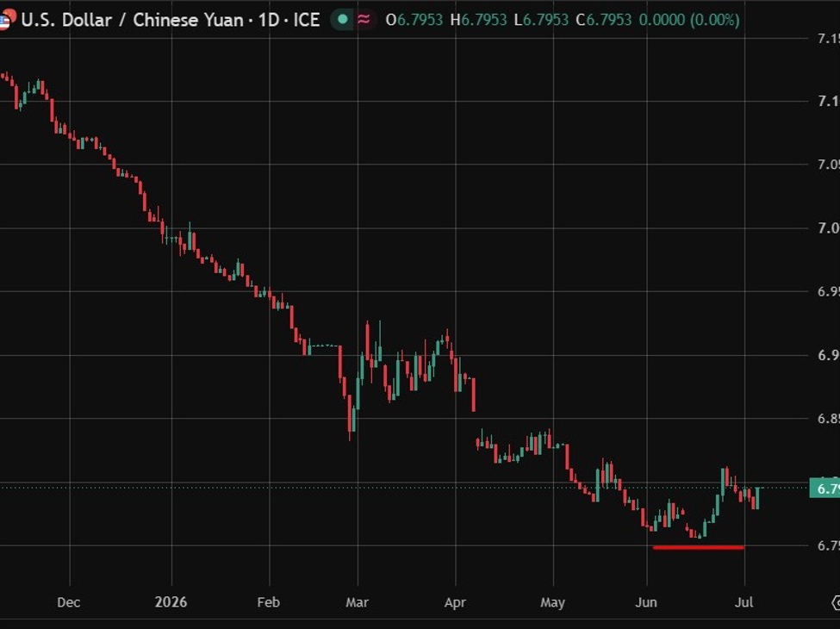Click the 7.0 price axis label
The image size is (840, 629).
[828, 228]
